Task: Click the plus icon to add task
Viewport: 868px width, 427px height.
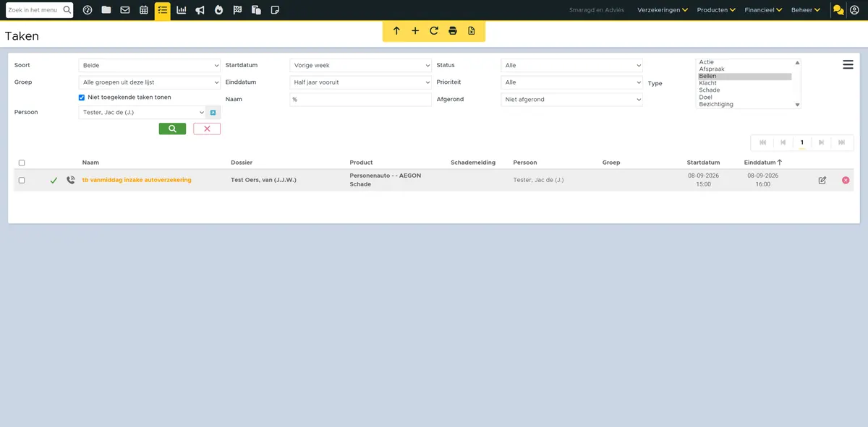Action: click(415, 31)
